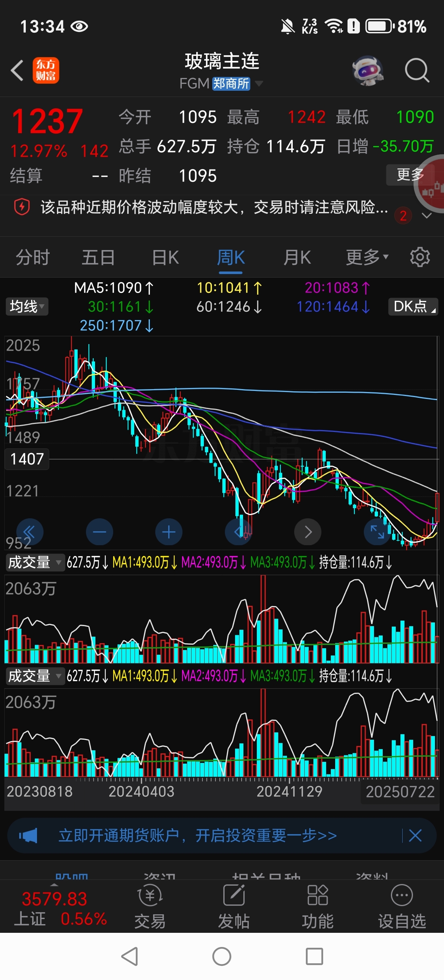Read the price volatility risk notice text
This screenshot has width=444, height=980.
pos(214,207)
